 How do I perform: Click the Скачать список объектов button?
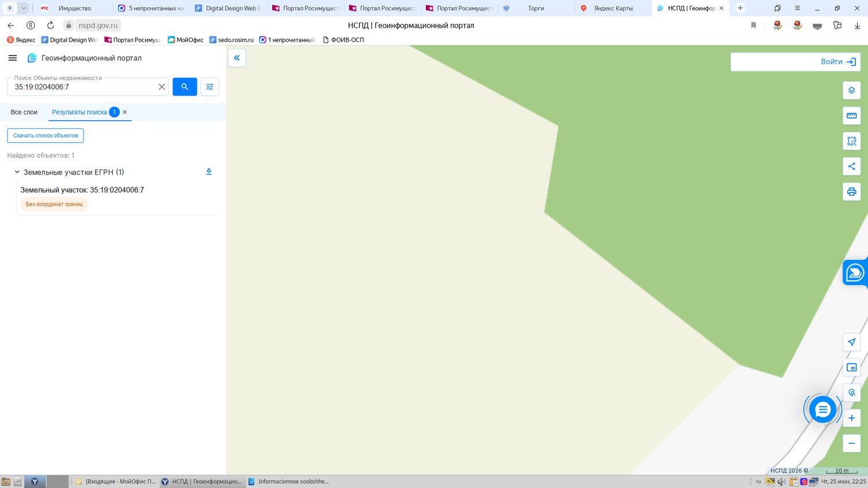tap(46, 135)
